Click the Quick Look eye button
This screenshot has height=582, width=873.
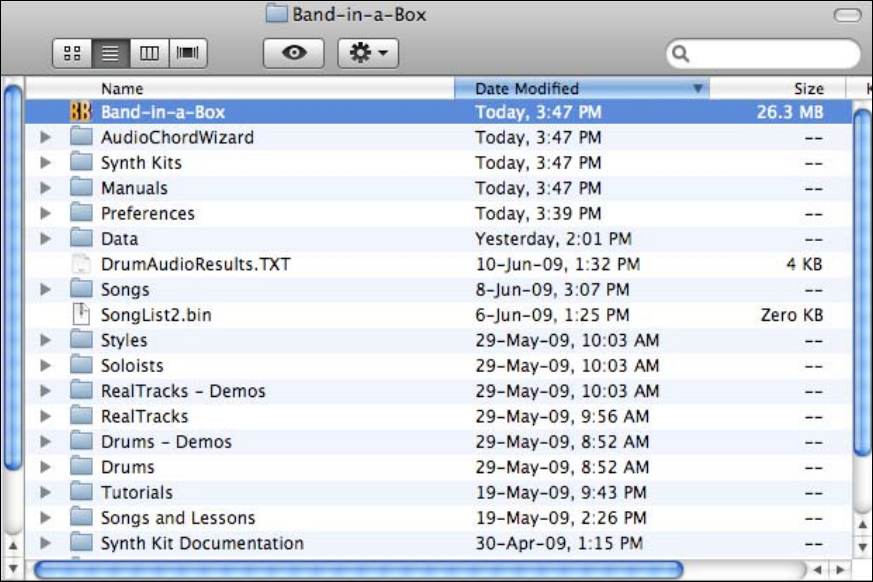point(293,54)
